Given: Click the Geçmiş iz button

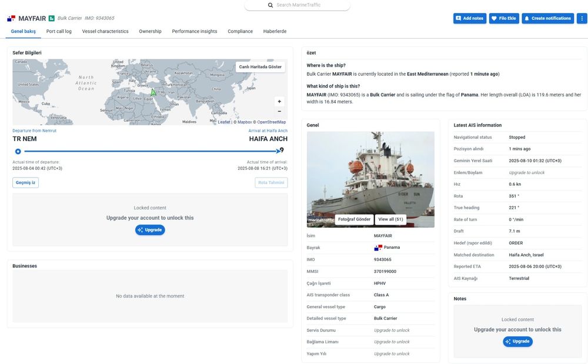Looking at the screenshot, I should (x=25, y=182).
